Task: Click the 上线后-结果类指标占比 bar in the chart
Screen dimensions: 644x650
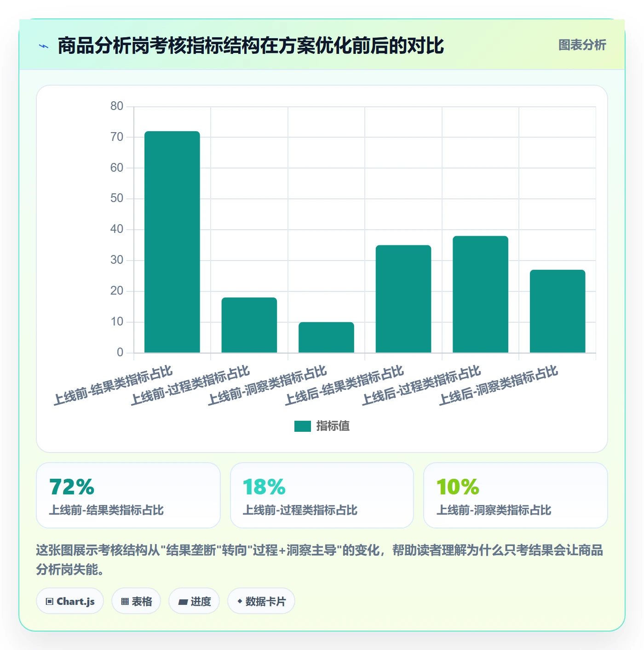Action: (403, 299)
